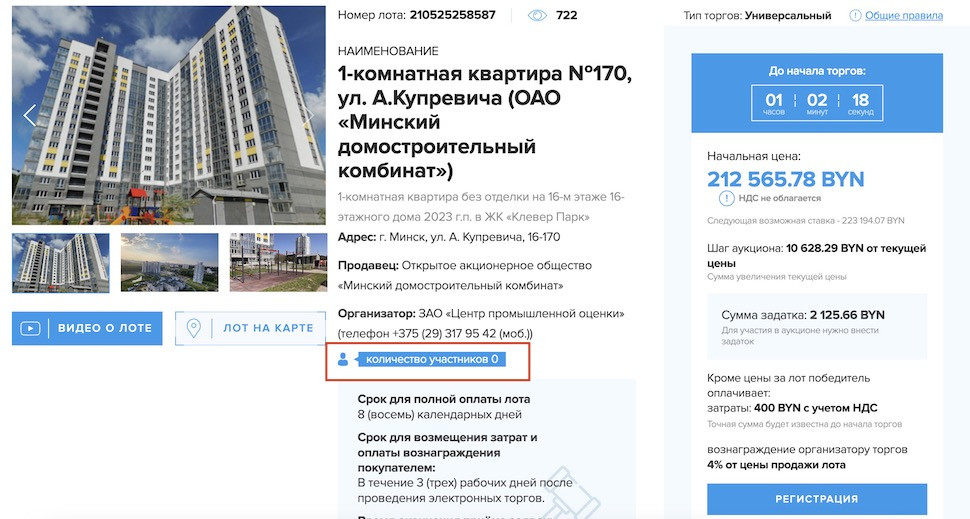Image resolution: width=970 pixels, height=519 pixels.
Task: Click the main apartment building photo
Action: click(x=169, y=116)
